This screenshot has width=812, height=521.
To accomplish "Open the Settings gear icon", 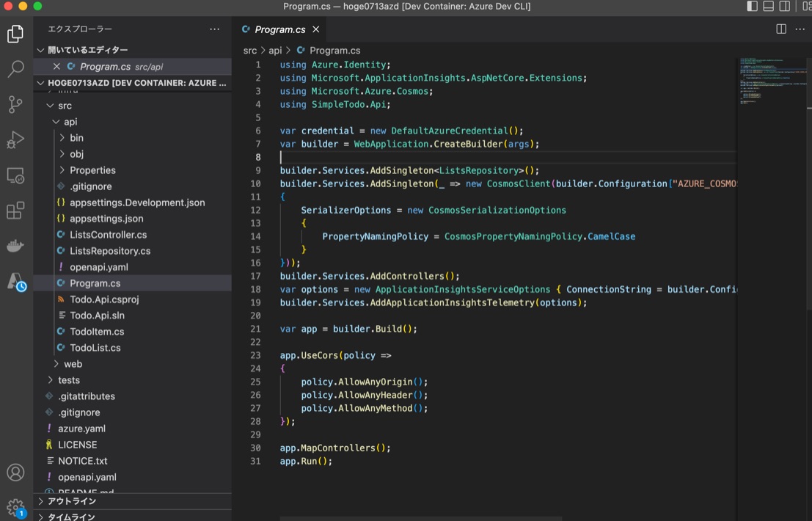I will tap(16, 508).
